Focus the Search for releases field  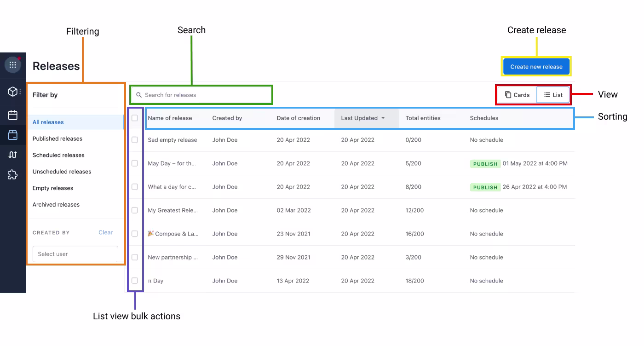pyautogui.click(x=201, y=95)
